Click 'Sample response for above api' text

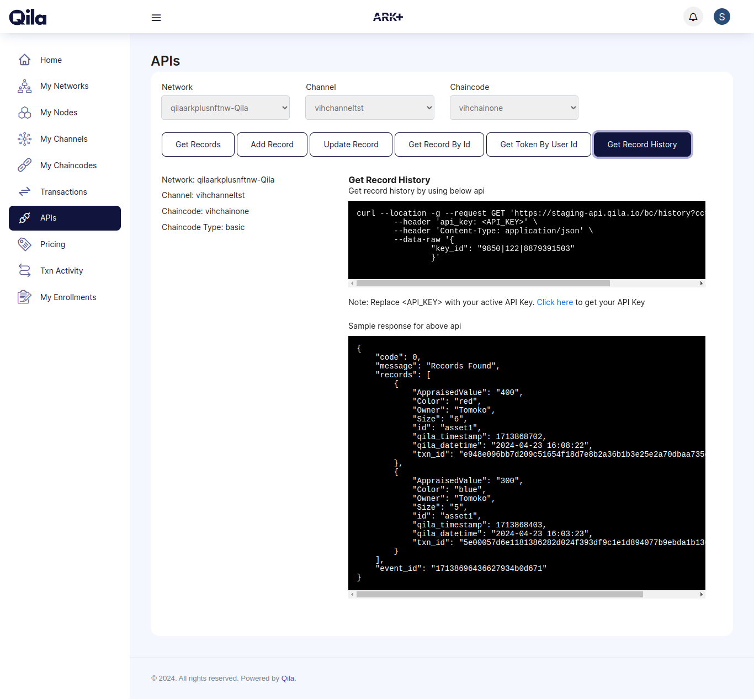405,326
